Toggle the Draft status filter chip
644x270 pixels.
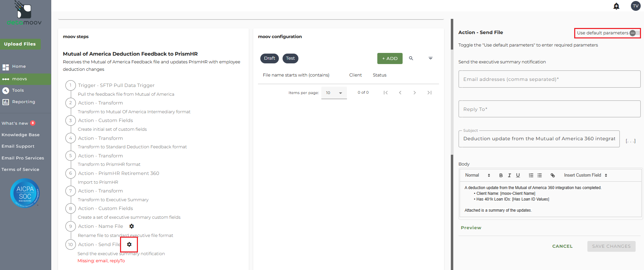point(269,58)
